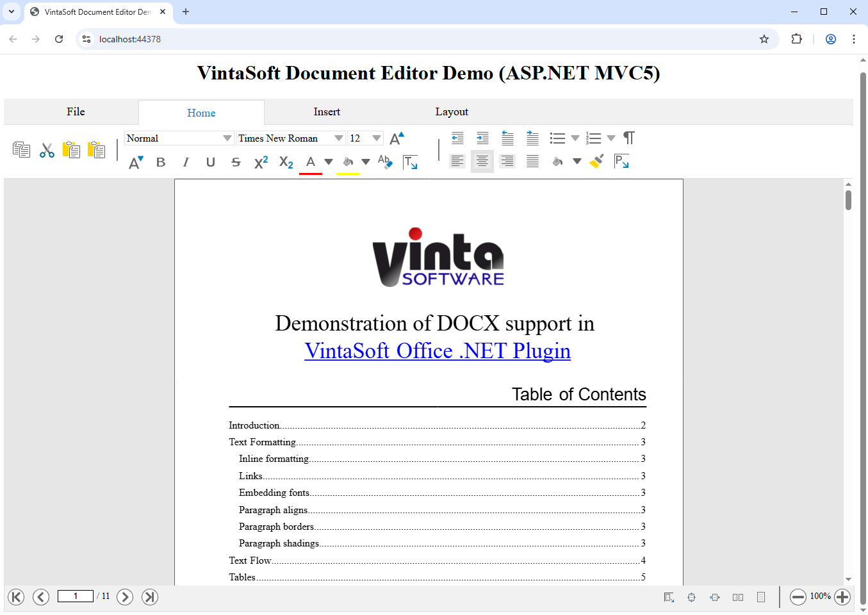The height and width of the screenshot is (615, 868).
Task: Open the File tab
Action: (76, 112)
